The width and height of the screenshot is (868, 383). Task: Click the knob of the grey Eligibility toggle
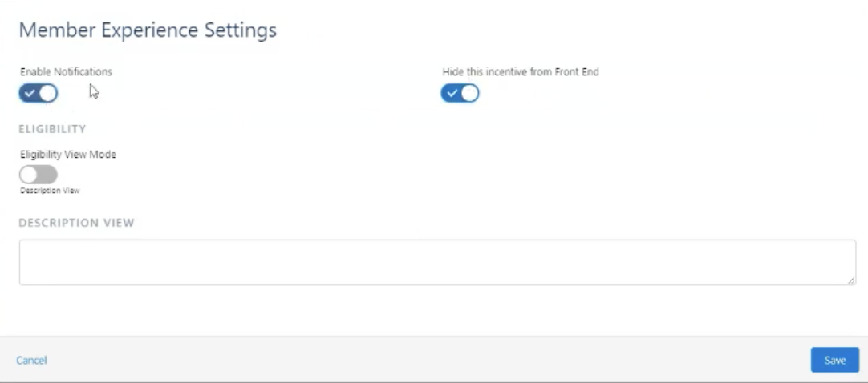29,175
